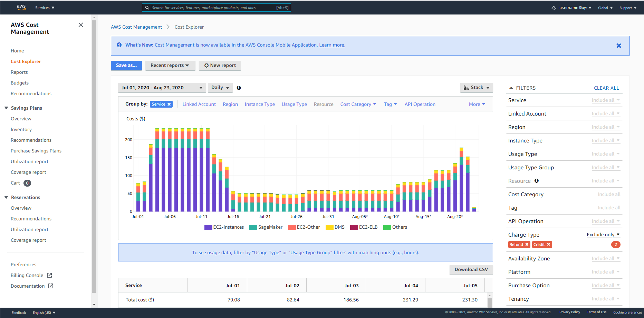Click the DMS legend swatch
The height and width of the screenshot is (318, 644).
coord(329,227)
